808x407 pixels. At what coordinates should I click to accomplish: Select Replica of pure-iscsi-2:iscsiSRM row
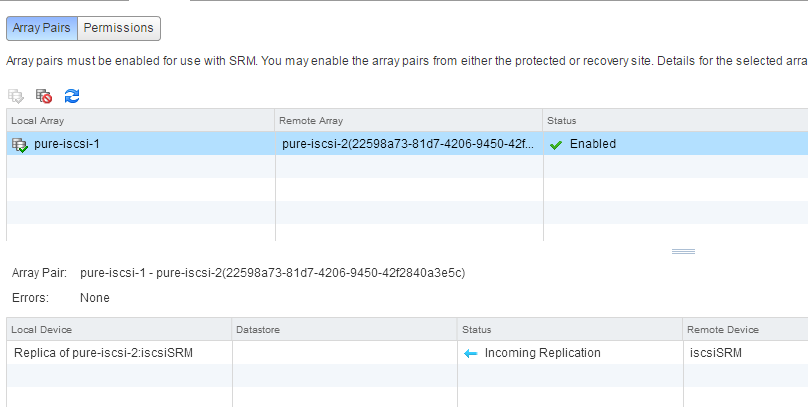tap(407, 353)
